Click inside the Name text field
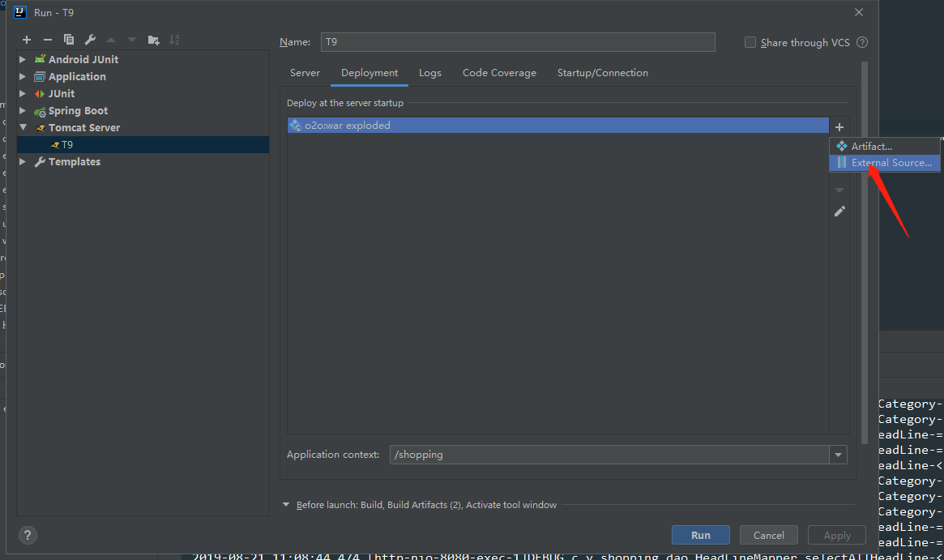The height and width of the screenshot is (560, 944). 518,42
